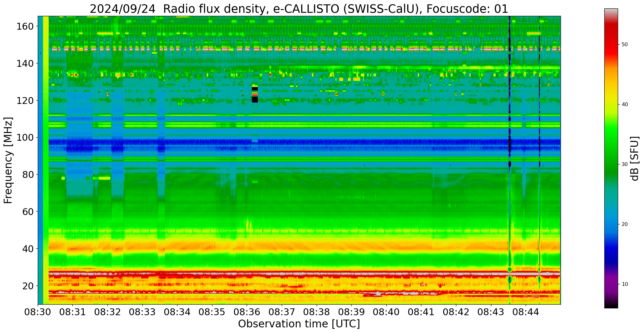Click the colorbar tick label 30
The height and width of the screenshot is (333, 644).
point(625,164)
